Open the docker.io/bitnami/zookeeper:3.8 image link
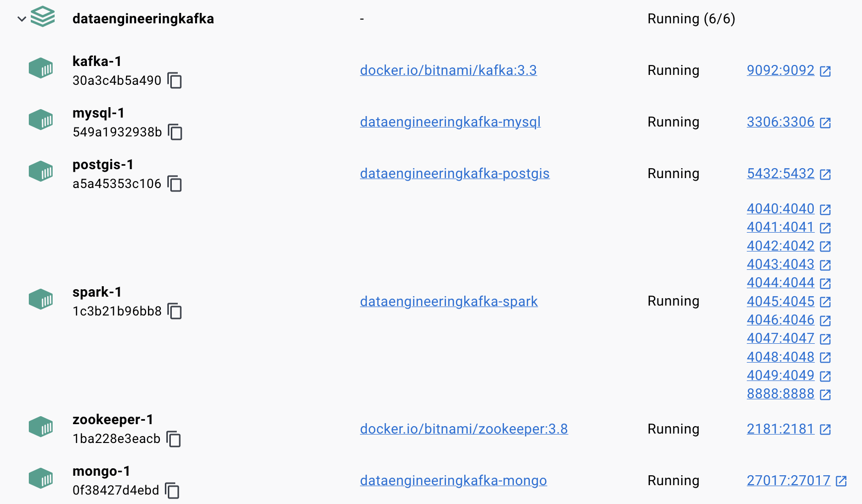Screen dimensions: 862x504 [463, 429]
